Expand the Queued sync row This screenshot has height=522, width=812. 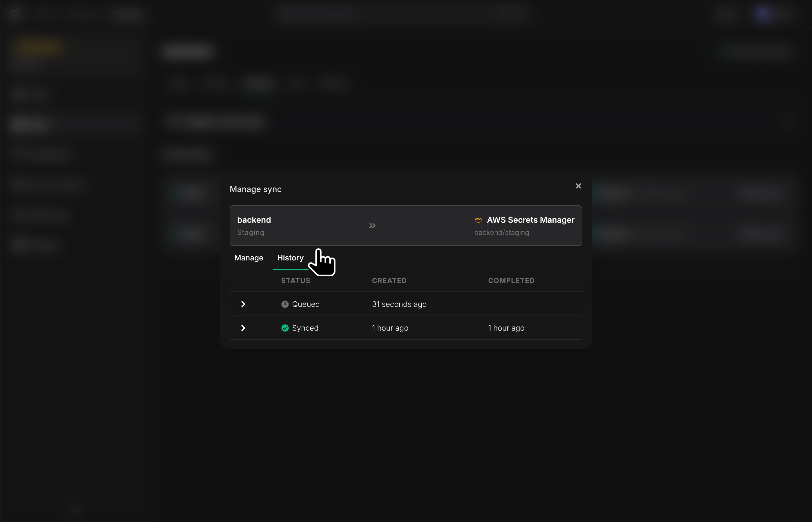pos(243,304)
